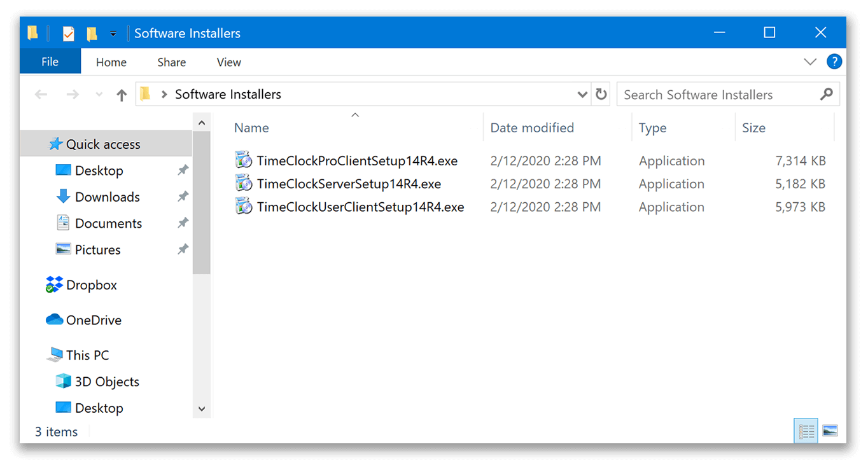The width and height of the screenshot is (868, 463).
Task: Refresh the Software Installers folder
Action: tap(601, 95)
